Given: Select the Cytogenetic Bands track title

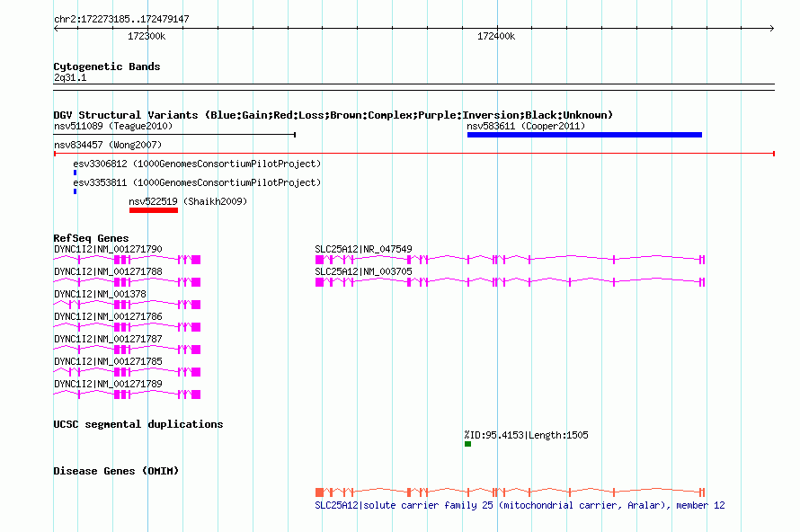Looking at the screenshot, I should click(x=107, y=66).
